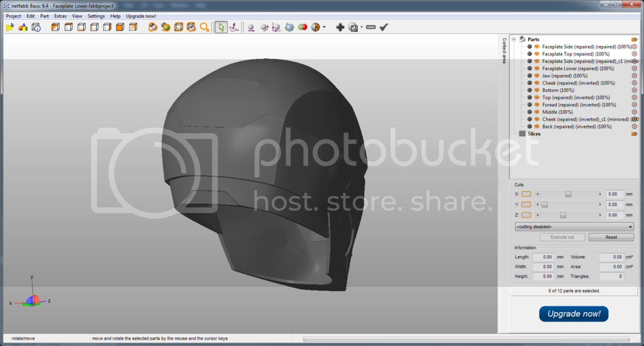Screen dimensions: 644x346
Task: Click the ruler measuring tool icon
Action: (x=371, y=28)
